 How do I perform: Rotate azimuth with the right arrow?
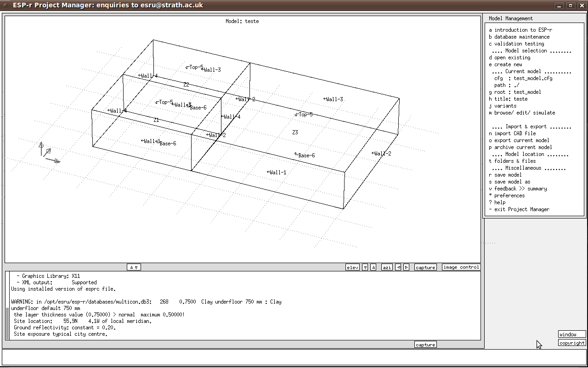(406, 267)
